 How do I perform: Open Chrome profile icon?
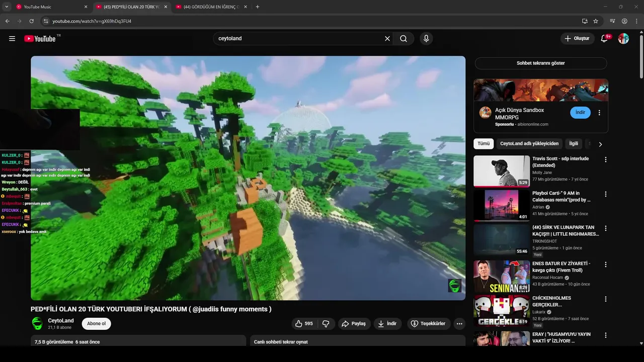624,21
